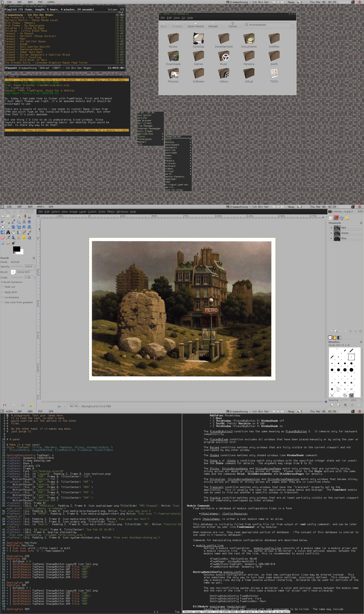364x614 pixels.
Task: Select the Smudge tool
Action: point(8,243)
